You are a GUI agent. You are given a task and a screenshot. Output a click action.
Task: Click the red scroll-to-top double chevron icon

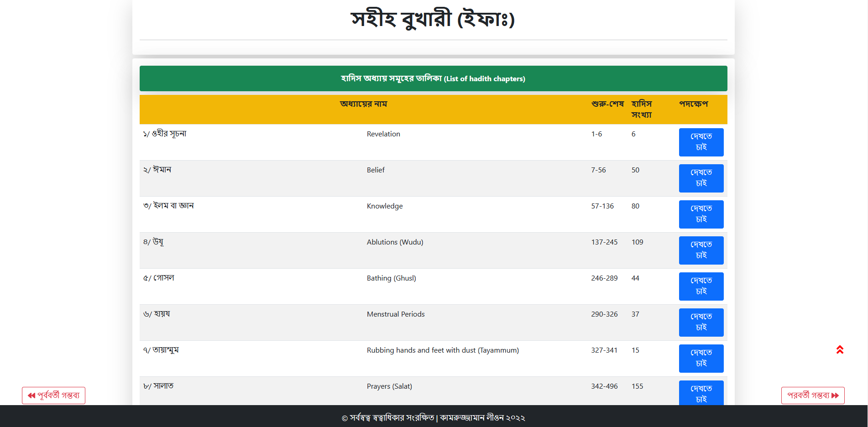pyautogui.click(x=840, y=350)
